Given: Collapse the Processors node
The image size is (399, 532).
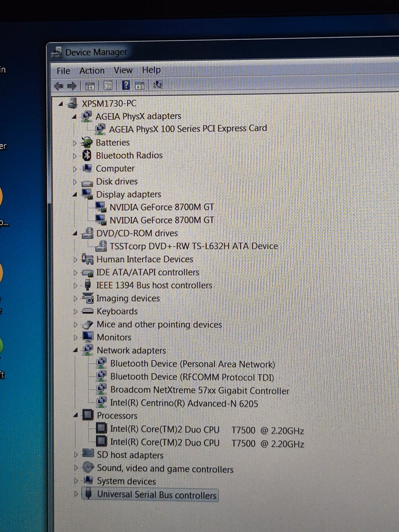Looking at the screenshot, I should [76, 415].
